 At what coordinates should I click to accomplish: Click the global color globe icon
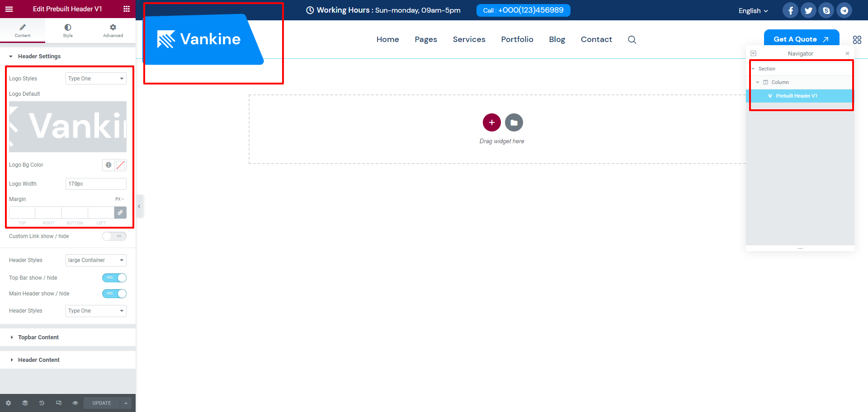108,165
